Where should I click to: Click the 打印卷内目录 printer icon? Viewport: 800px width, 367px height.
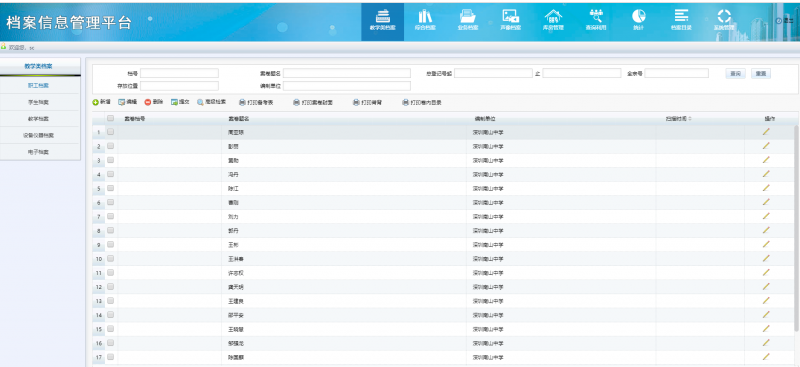(x=406, y=103)
